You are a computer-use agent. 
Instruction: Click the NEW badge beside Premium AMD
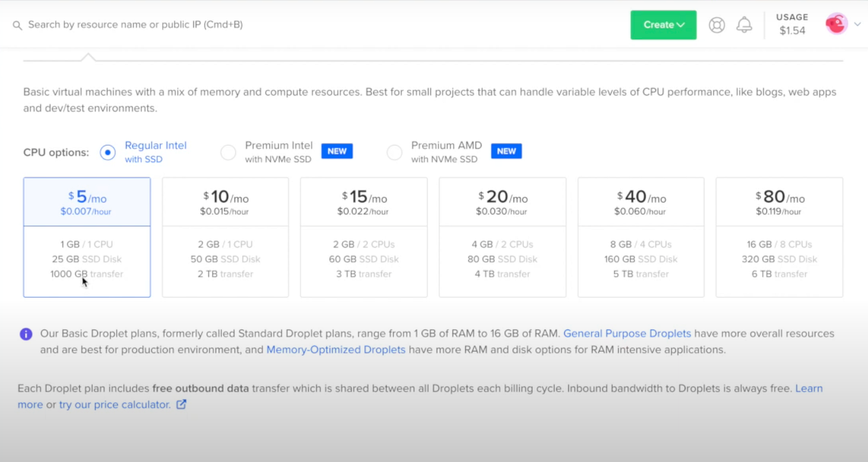[506, 151]
